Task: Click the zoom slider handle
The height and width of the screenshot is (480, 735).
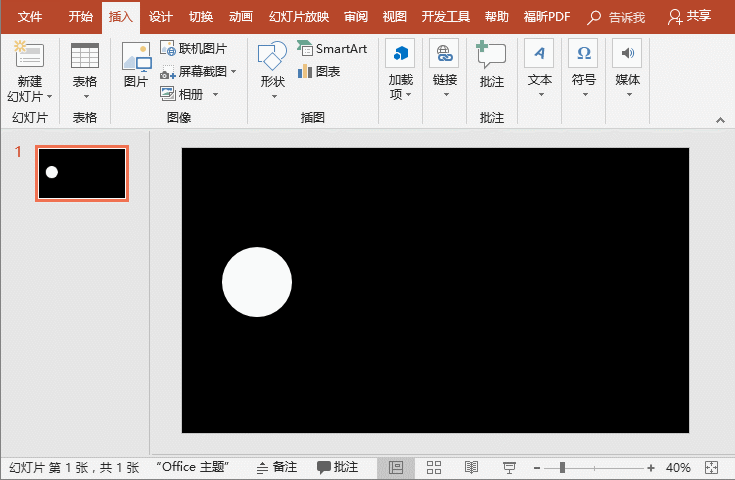Action: coord(563,468)
